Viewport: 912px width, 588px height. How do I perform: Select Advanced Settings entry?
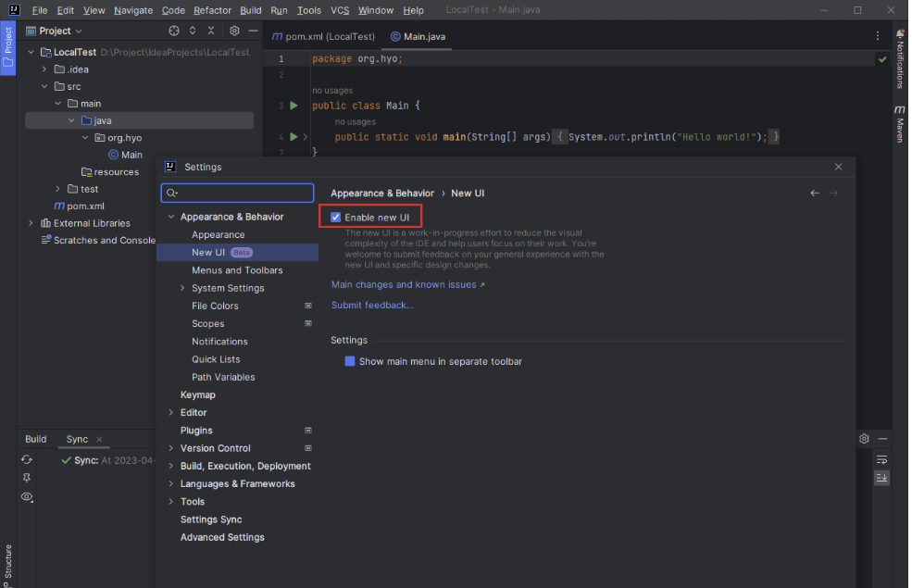222,537
